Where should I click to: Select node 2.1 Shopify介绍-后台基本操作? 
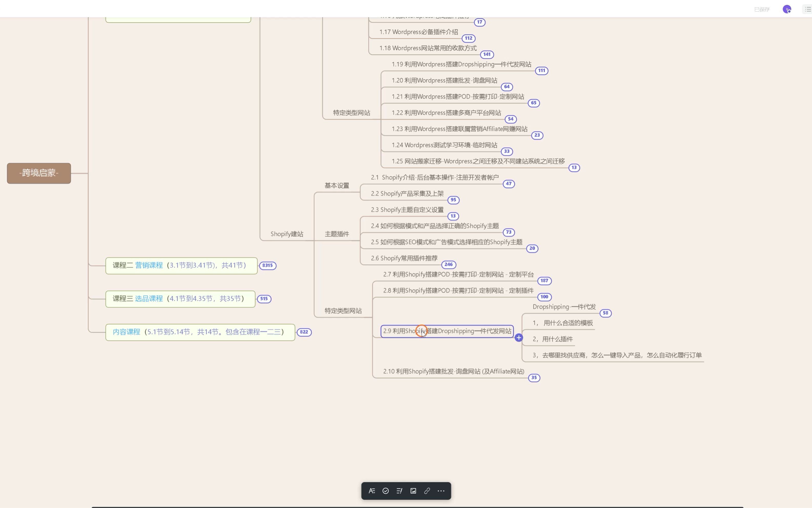[435, 177]
